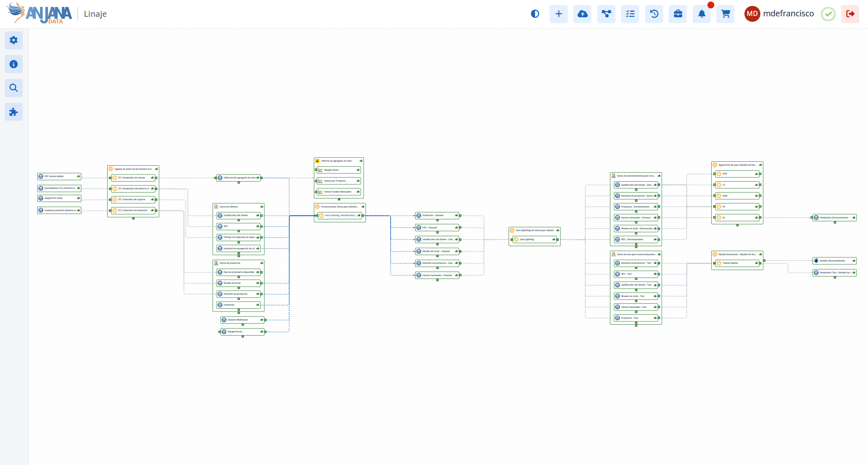Viewport: 868px width, 465px height.
Task: Click the plus create new button
Action: [x=559, y=14]
